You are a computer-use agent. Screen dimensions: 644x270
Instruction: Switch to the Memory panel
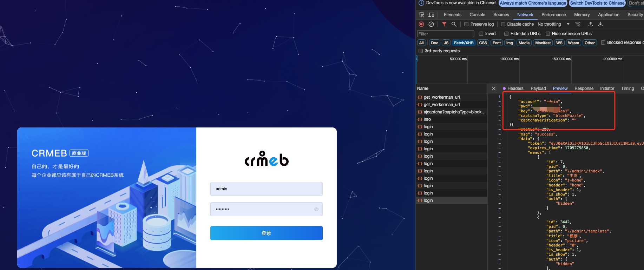(582, 15)
